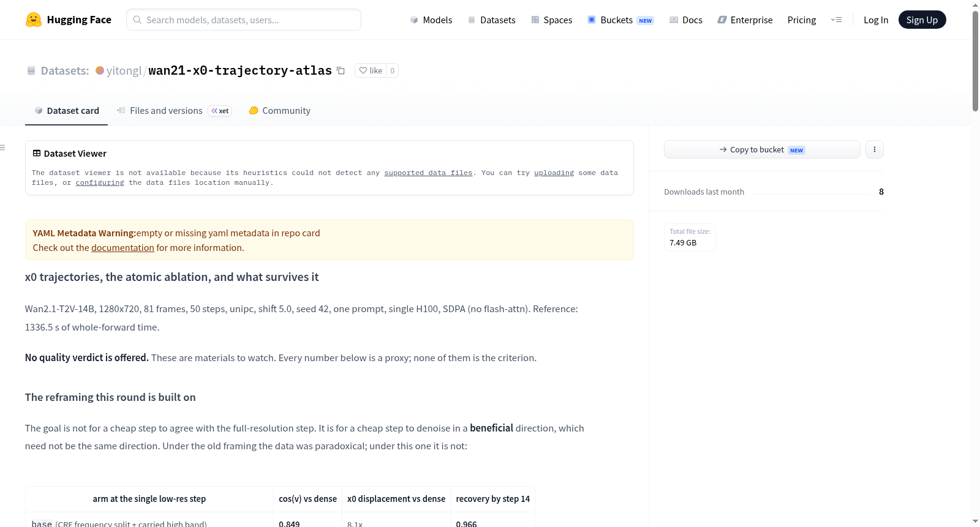Open Docs in the navigation bar
Viewport: 980px width, 527px height.
pyautogui.click(x=686, y=20)
